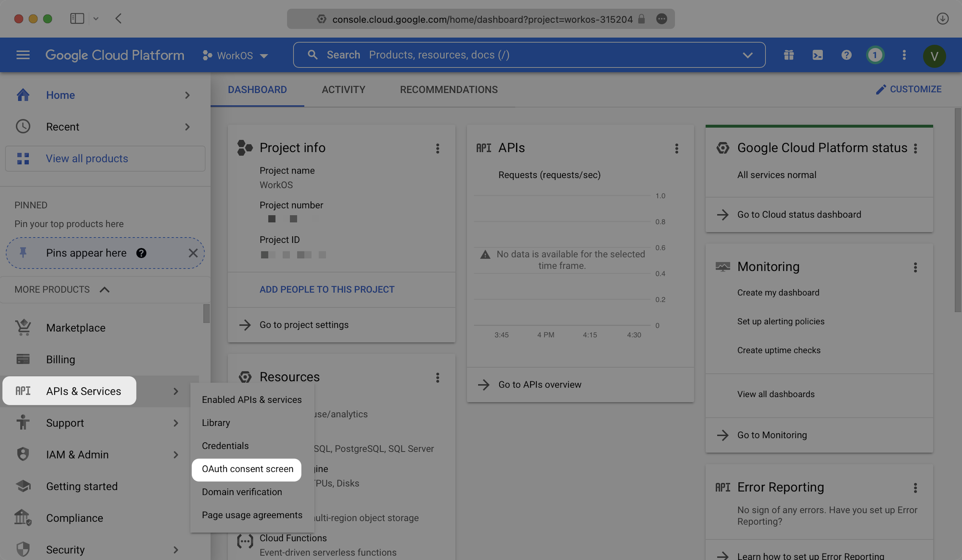
Task: Open the notifications badge showing 1
Action: 875,55
